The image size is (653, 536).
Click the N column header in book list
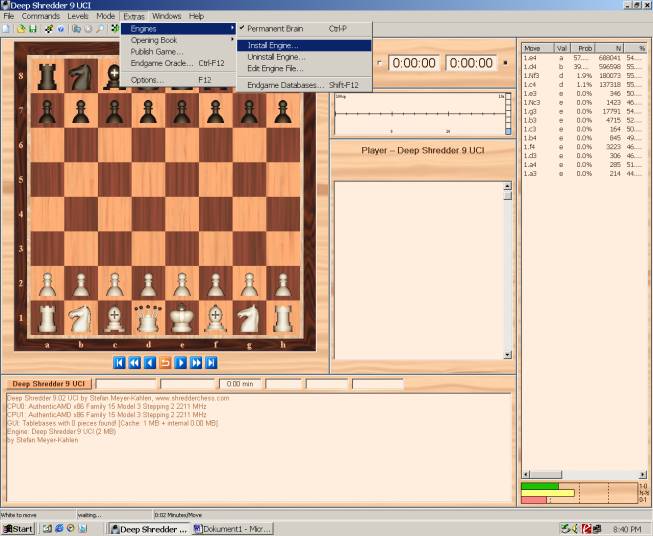pos(609,48)
